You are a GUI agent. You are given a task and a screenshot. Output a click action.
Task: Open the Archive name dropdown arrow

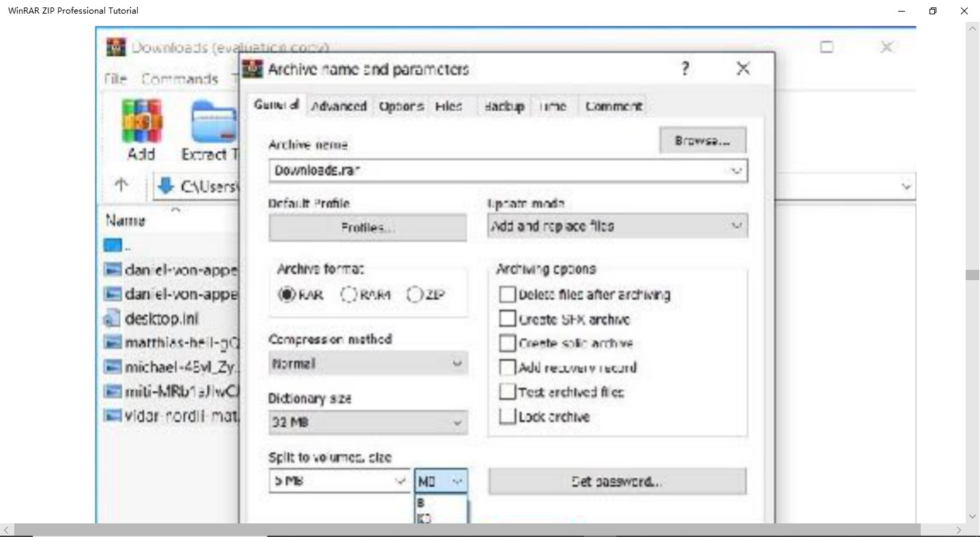click(736, 170)
